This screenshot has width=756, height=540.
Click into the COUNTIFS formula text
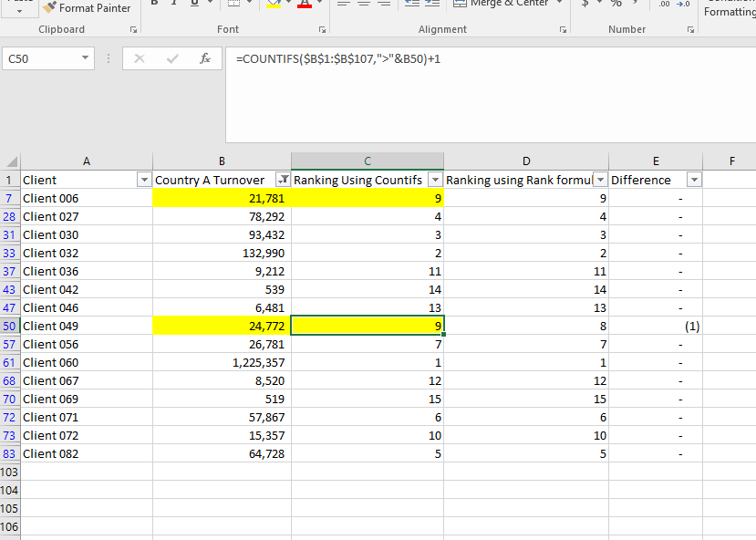point(338,58)
